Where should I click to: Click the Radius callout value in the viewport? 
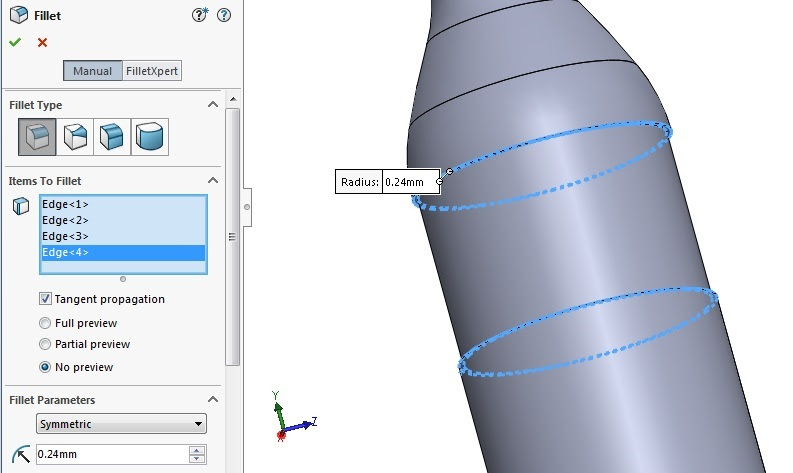pyautogui.click(x=411, y=182)
